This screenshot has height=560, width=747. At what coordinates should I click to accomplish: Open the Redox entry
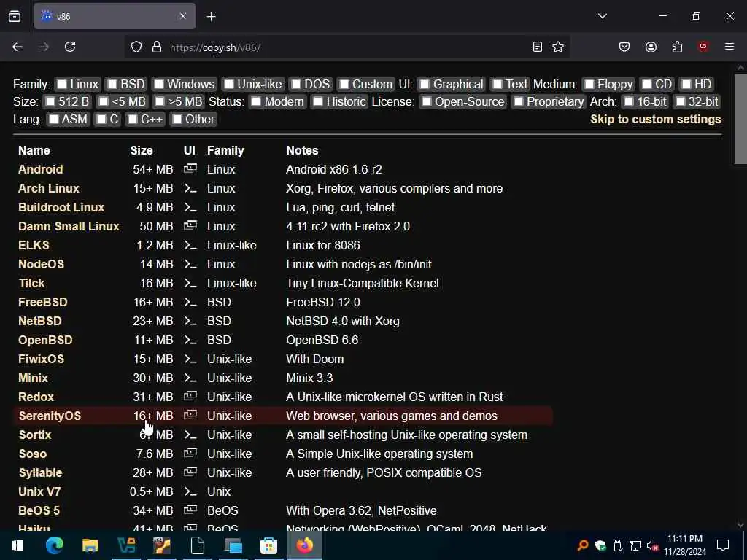pos(36,397)
